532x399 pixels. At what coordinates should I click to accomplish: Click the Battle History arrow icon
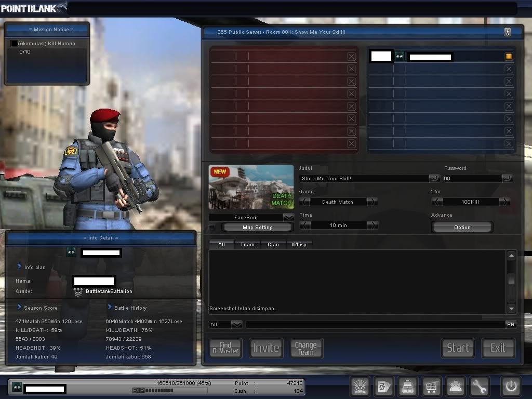tap(110, 307)
